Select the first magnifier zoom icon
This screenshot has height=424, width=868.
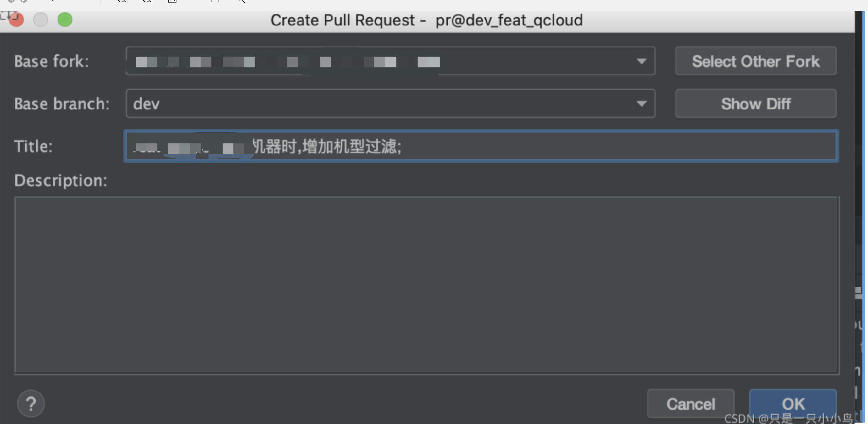121,2
